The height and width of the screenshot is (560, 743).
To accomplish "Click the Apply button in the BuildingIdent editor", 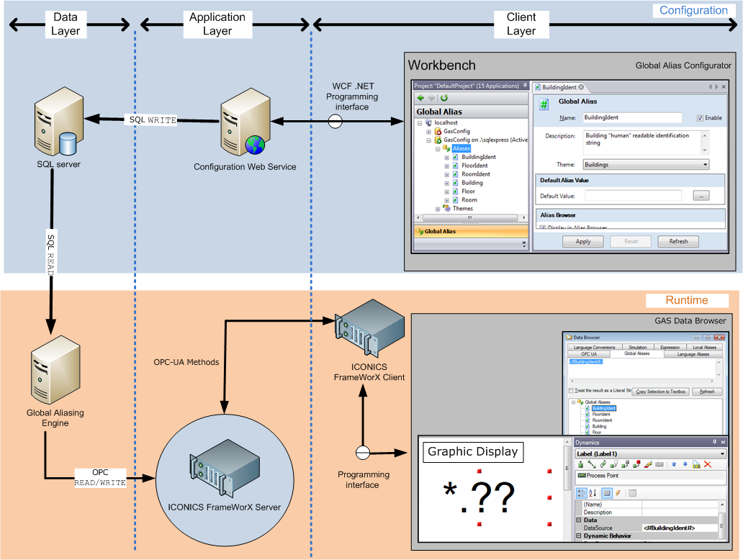I will [583, 241].
